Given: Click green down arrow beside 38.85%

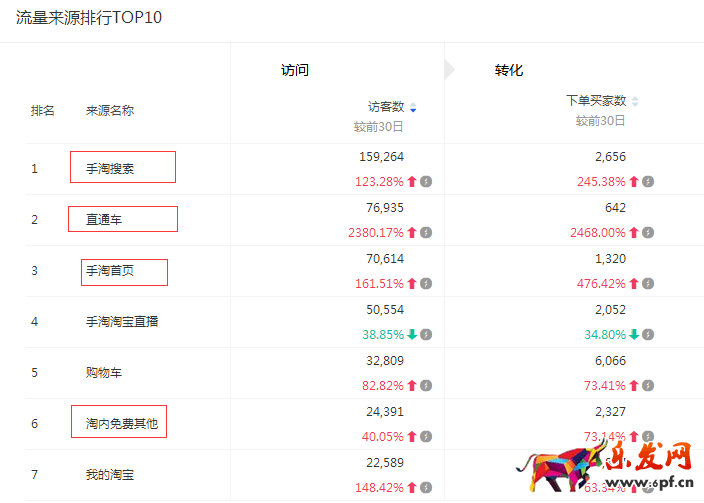Looking at the screenshot, I should click(412, 334).
